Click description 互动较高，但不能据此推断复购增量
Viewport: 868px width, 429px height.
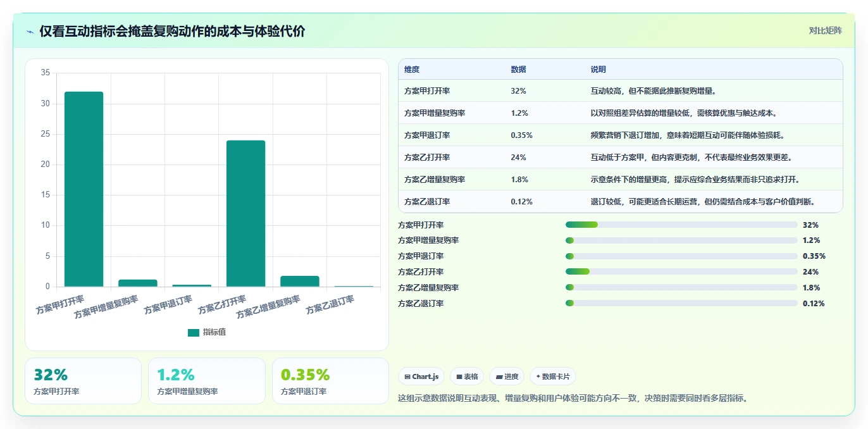point(653,90)
